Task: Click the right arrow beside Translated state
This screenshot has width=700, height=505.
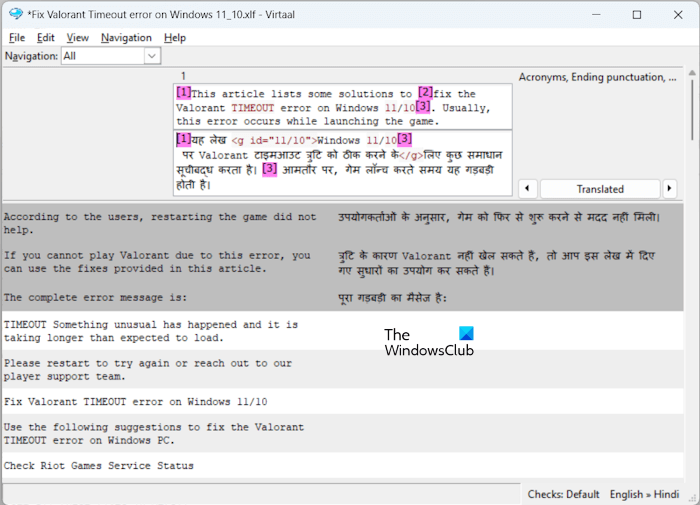Action: point(669,188)
